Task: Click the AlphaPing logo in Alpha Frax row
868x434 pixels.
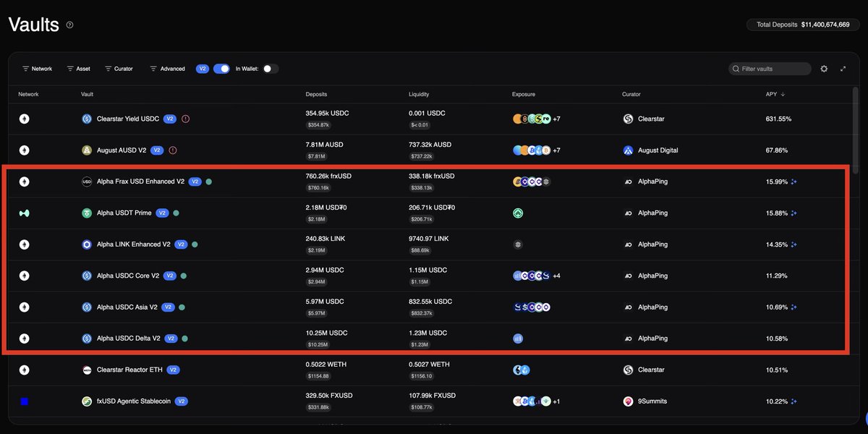Action: pos(628,182)
